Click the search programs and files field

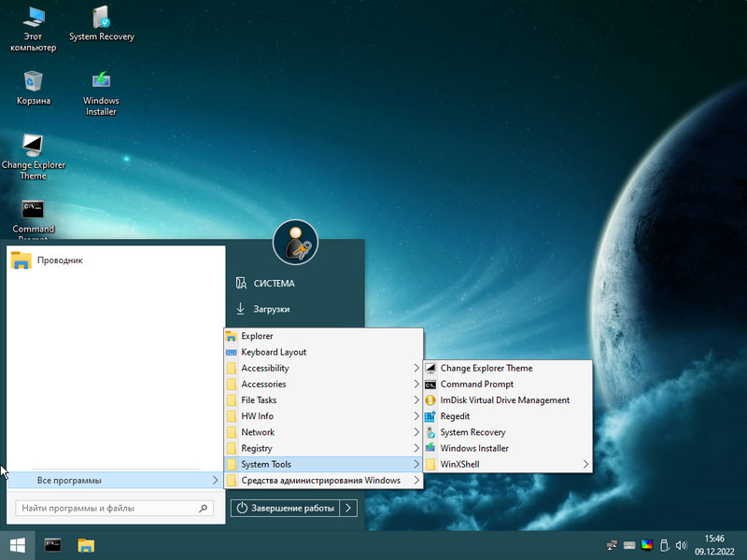[x=114, y=508]
